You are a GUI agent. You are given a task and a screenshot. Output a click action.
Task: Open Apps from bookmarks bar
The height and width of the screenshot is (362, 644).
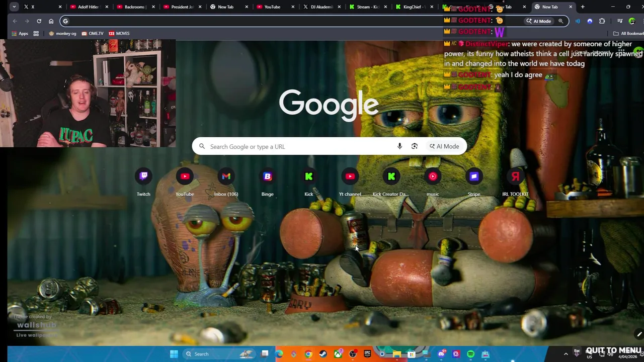20,33
